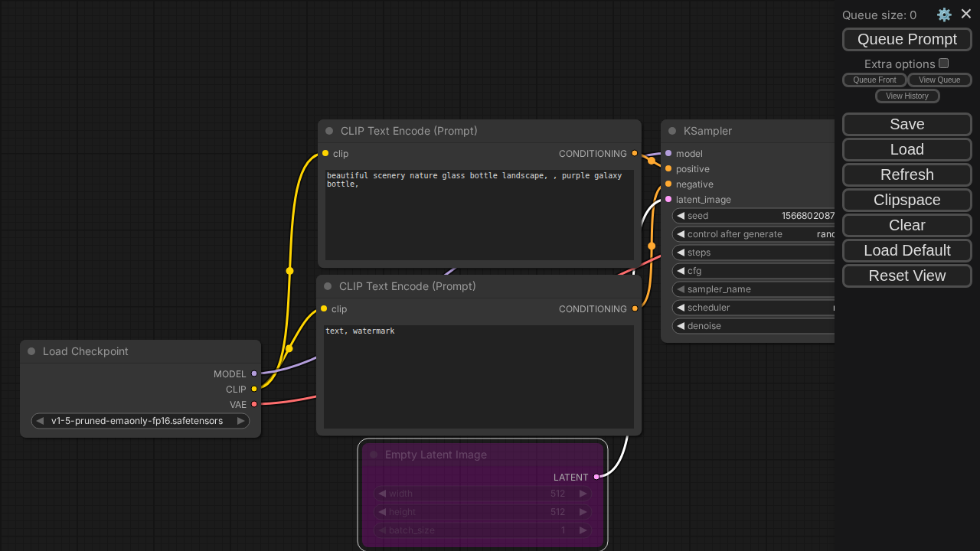
Task: Collapse the text, watermark prompt node dot
Action: click(x=328, y=286)
